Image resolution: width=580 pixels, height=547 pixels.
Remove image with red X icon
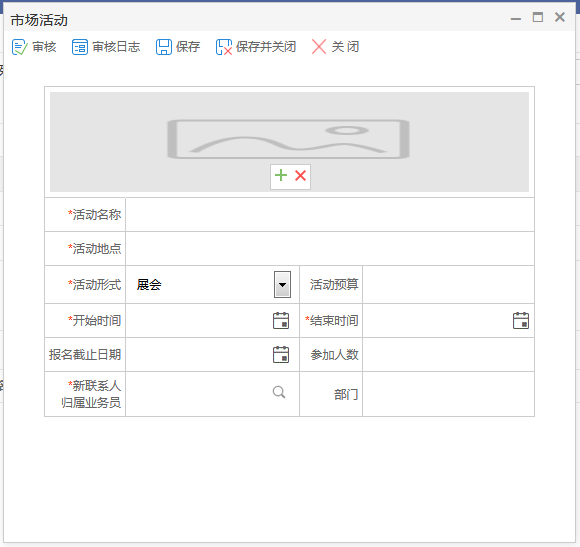(x=300, y=175)
